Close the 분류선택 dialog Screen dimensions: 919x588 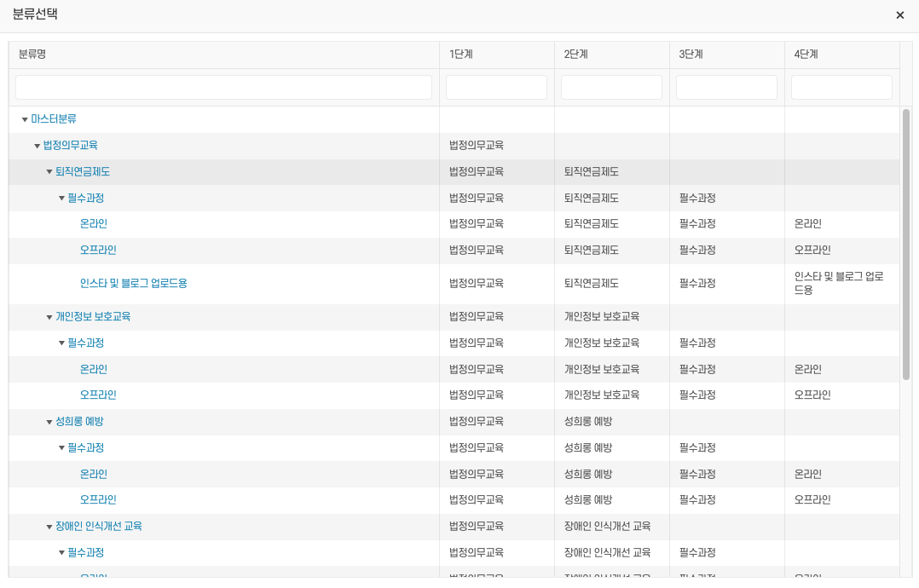(x=899, y=15)
